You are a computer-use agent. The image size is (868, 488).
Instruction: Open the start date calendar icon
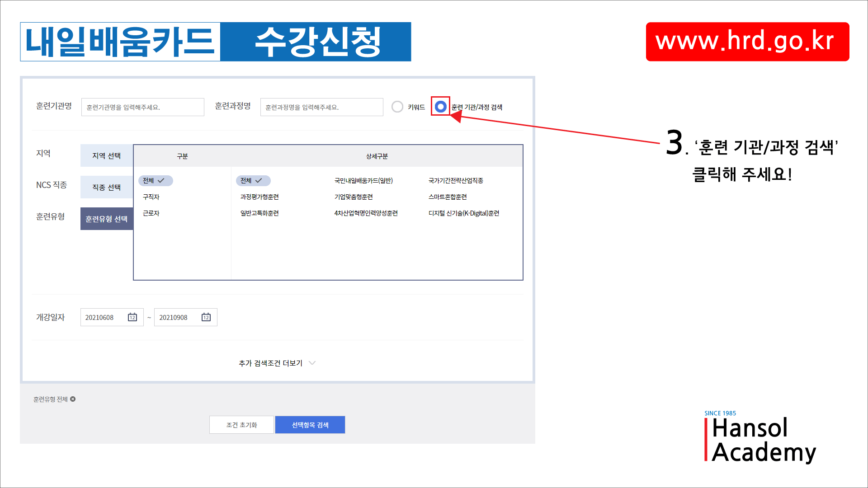[x=132, y=317]
